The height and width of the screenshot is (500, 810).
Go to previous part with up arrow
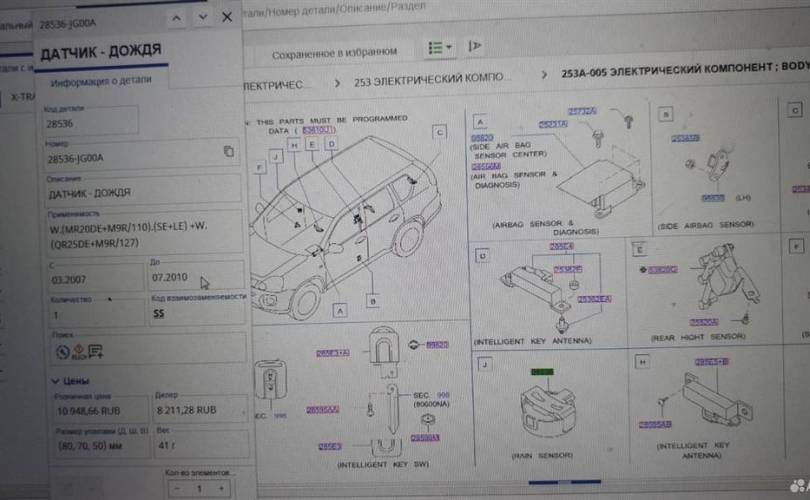pyautogui.click(x=176, y=17)
